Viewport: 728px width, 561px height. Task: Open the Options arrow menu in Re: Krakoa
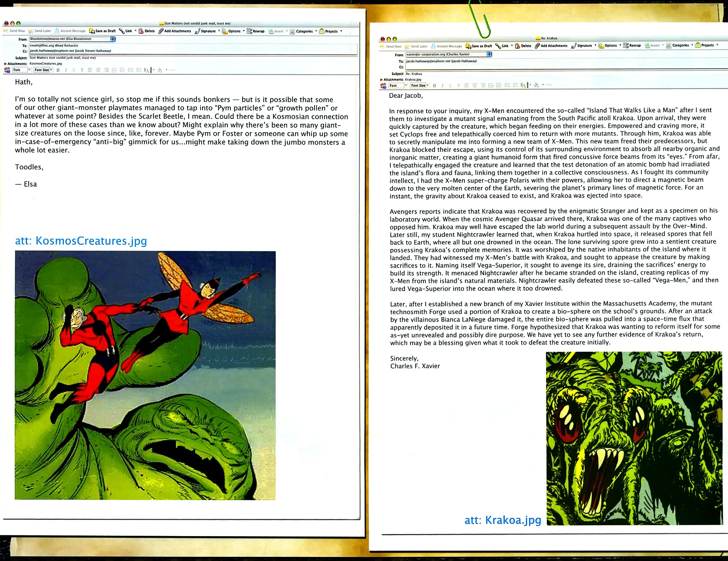tap(620, 45)
